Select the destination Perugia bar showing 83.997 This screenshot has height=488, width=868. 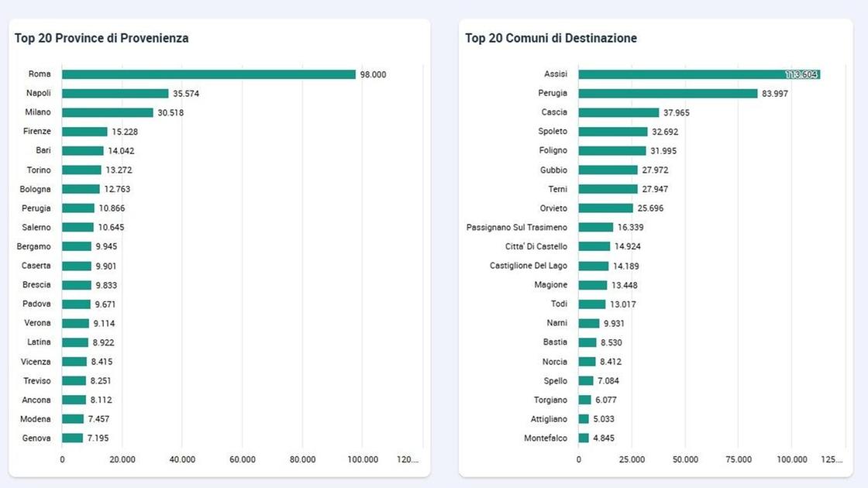(668, 94)
